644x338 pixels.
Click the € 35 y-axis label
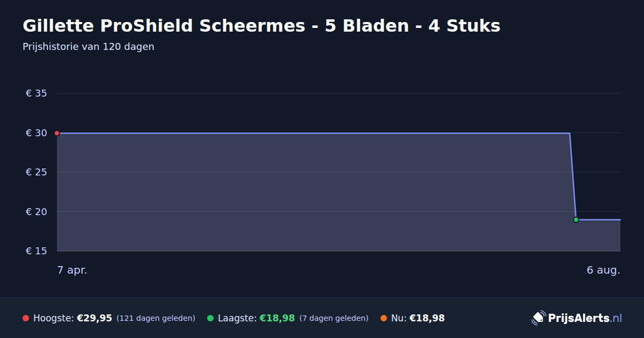pyautogui.click(x=36, y=93)
